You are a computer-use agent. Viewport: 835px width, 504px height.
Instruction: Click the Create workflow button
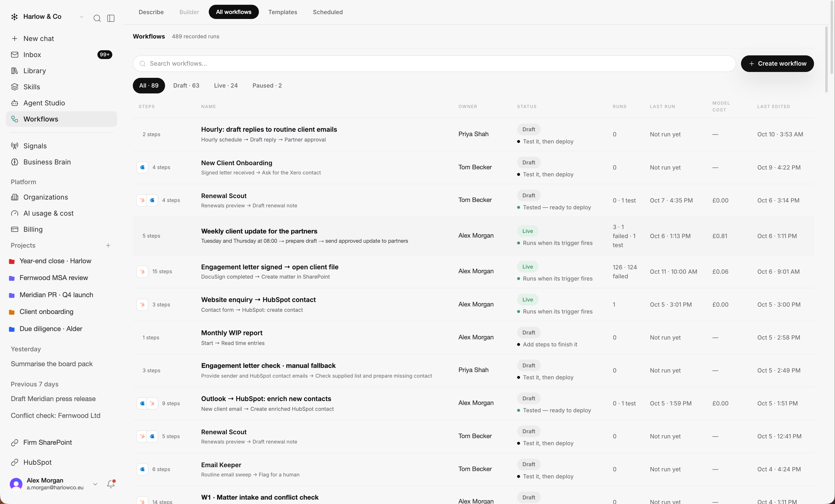click(777, 64)
